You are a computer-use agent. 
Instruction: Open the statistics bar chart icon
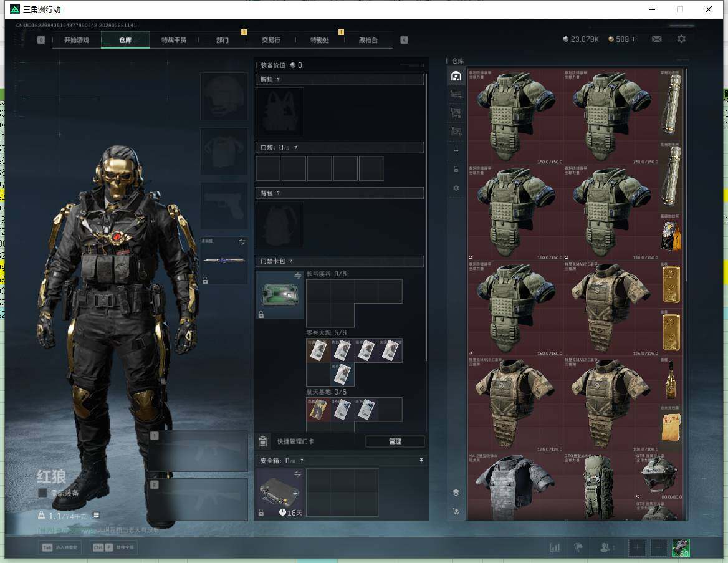point(555,547)
